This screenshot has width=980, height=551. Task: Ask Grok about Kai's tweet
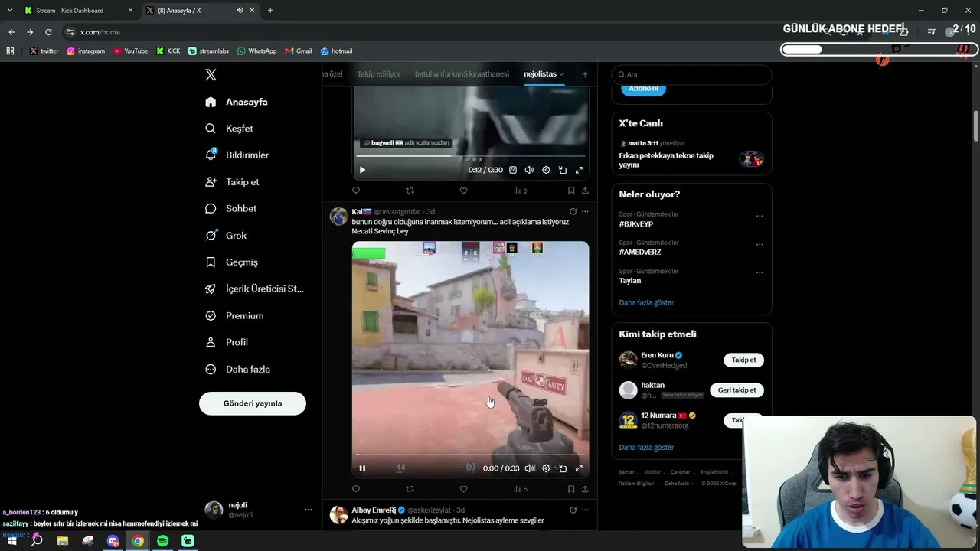[x=573, y=211]
